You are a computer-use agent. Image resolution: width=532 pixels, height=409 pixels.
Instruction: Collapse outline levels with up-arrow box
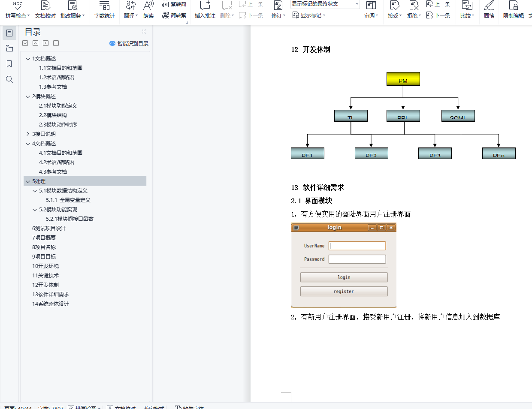(x=36, y=43)
